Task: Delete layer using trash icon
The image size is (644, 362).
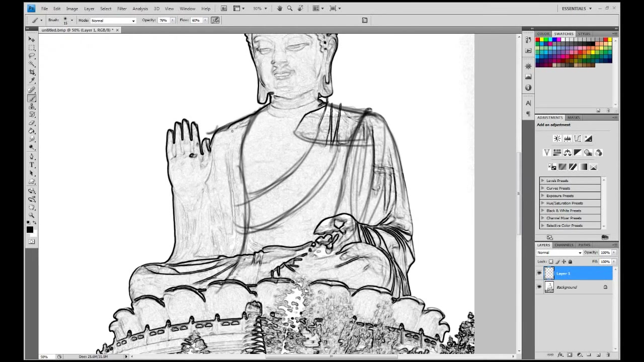Action: tap(608, 355)
